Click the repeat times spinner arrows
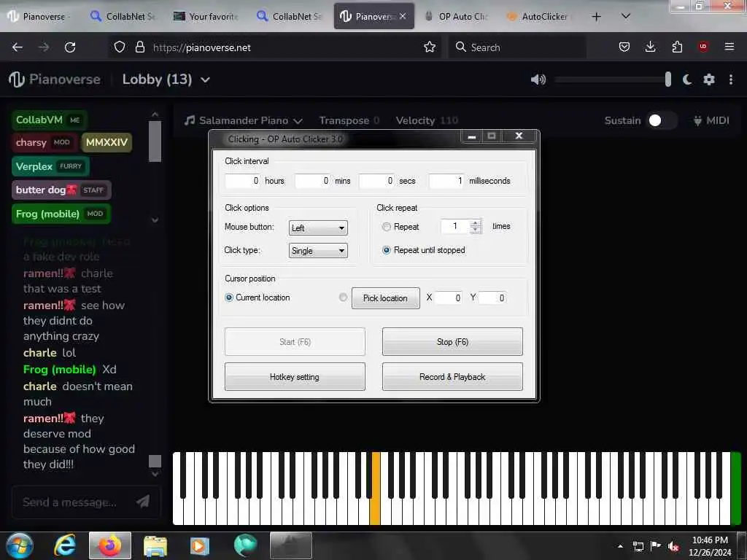Viewport: 747px width, 560px height. coord(475,226)
